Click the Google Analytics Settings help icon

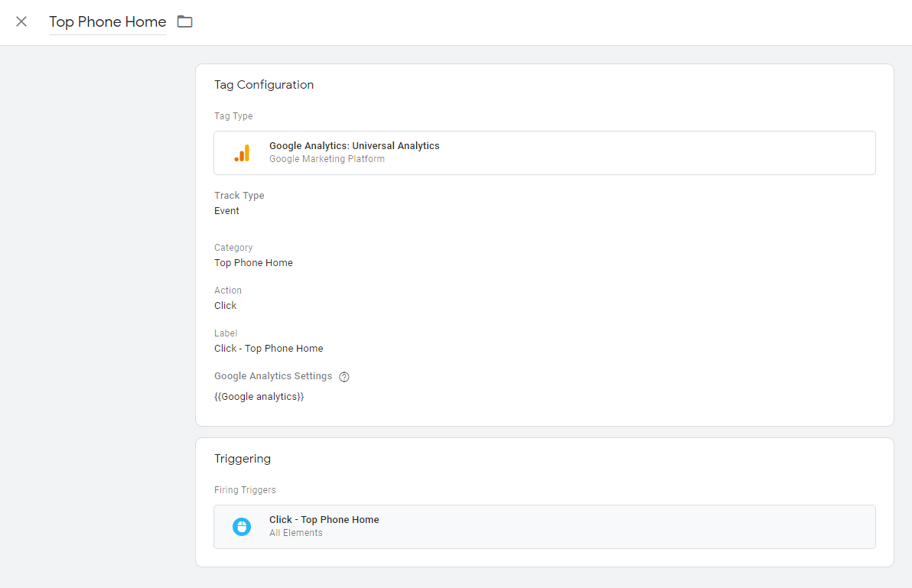pyautogui.click(x=344, y=376)
